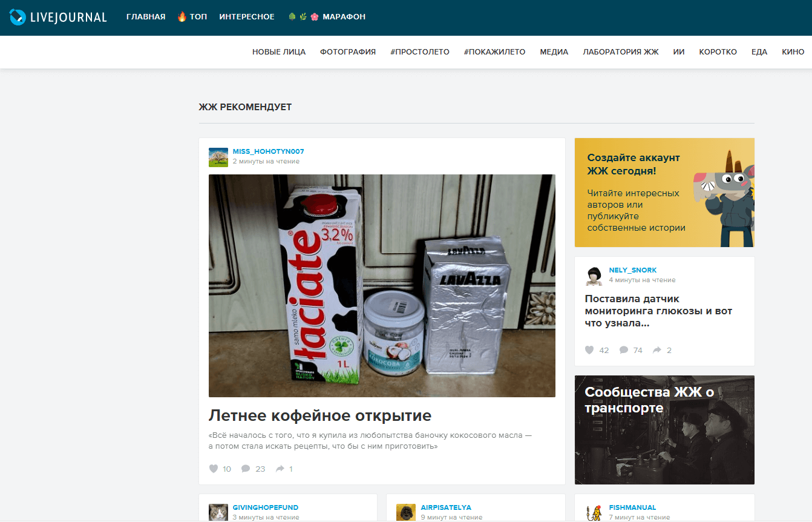Click share arrow on the nely_snork post

(656, 350)
